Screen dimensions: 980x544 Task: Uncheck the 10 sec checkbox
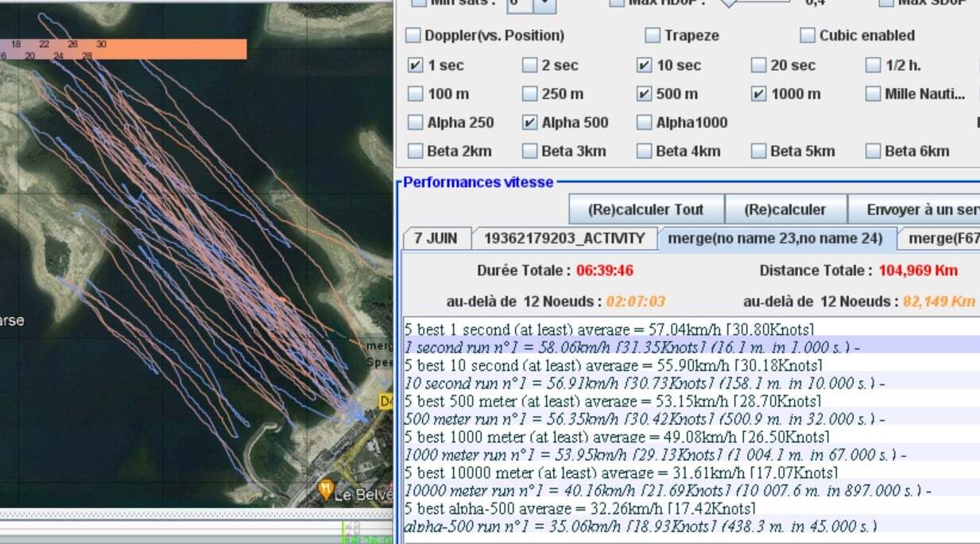click(x=644, y=65)
